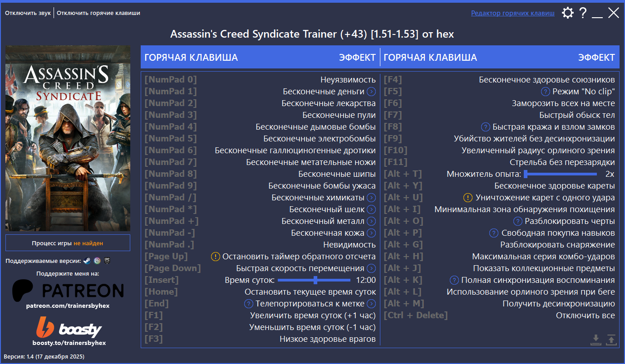625x364 pixels.
Task: Expand options for Быстрая скорость перемещения
Action: (x=372, y=268)
